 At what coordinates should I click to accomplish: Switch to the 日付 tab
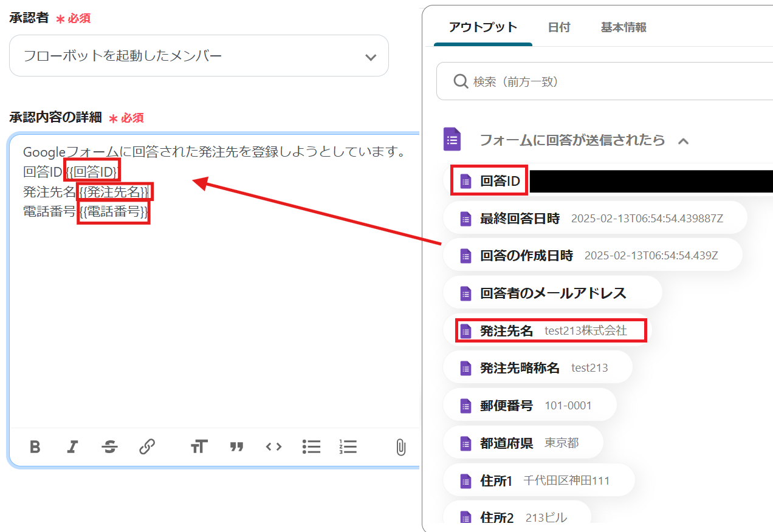pyautogui.click(x=558, y=27)
